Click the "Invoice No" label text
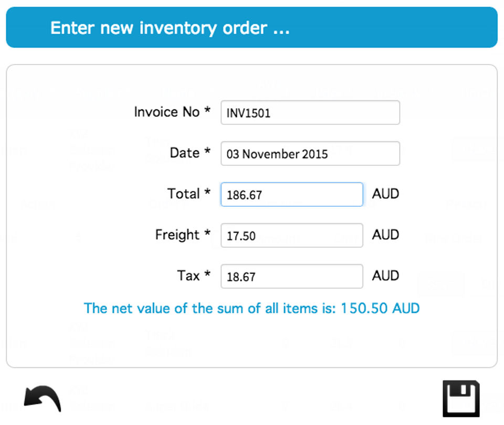 (x=166, y=112)
